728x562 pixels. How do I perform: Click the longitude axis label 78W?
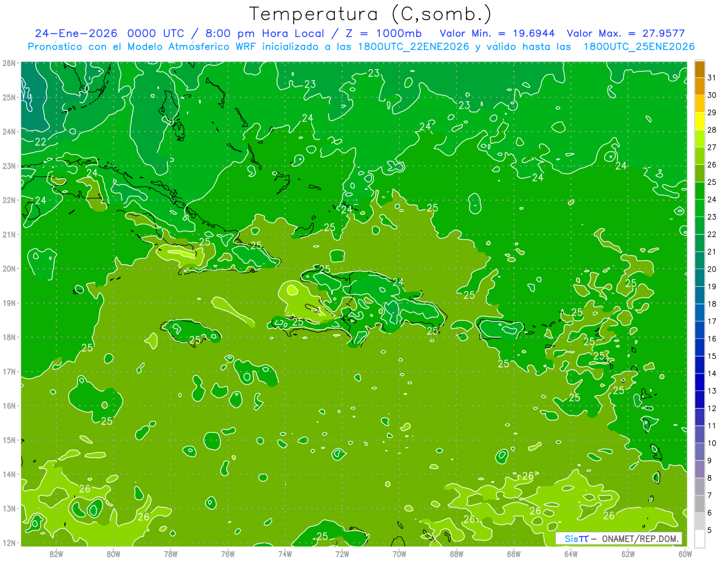[x=170, y=554]
